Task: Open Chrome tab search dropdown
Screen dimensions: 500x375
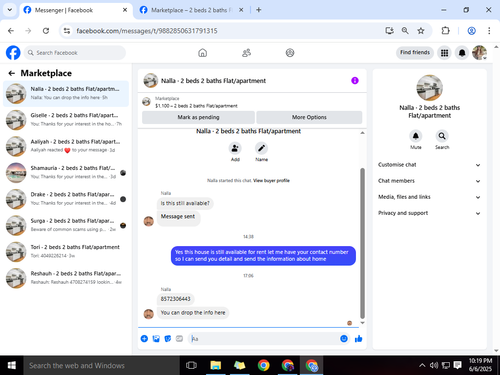Action: pyautogui.click(x=10, y=10)
